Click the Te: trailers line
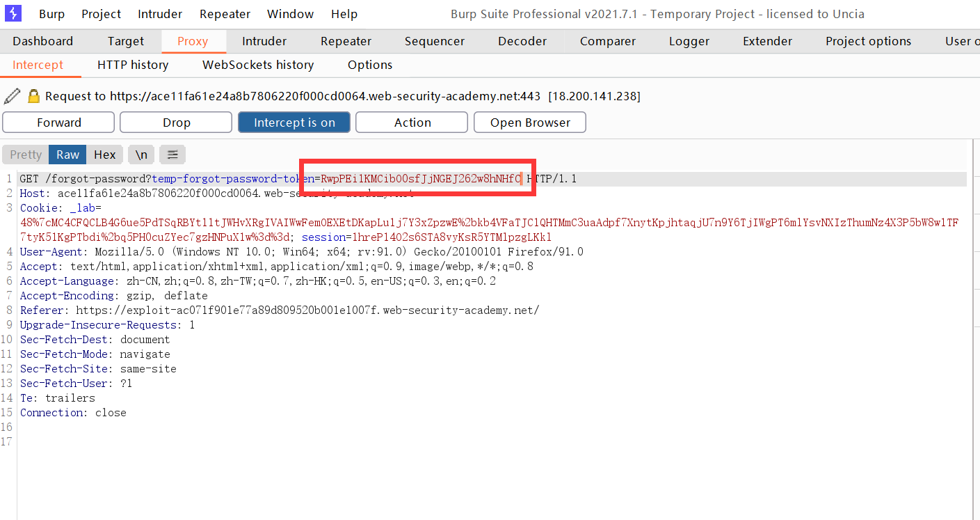The image size is (980, 520). (x=57, y=398)
